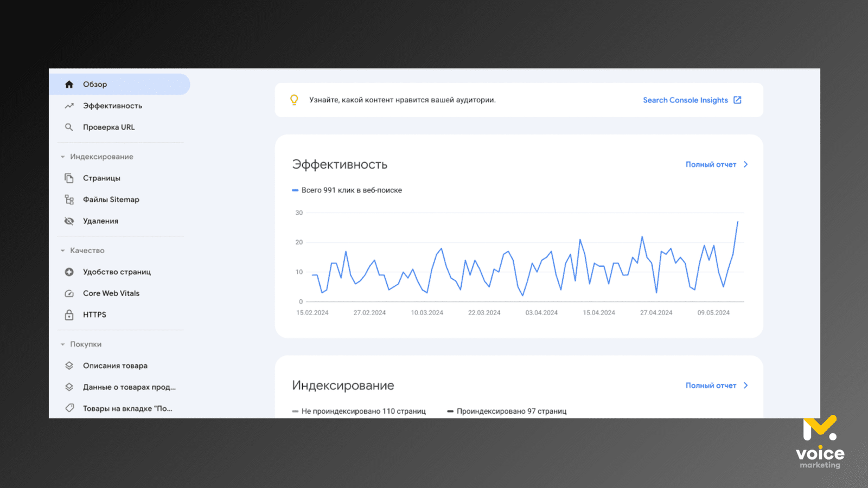The height and width of the screenshot is (488, 868).
Task: Click the Эффективность card heading
Action: coord(340,164)
